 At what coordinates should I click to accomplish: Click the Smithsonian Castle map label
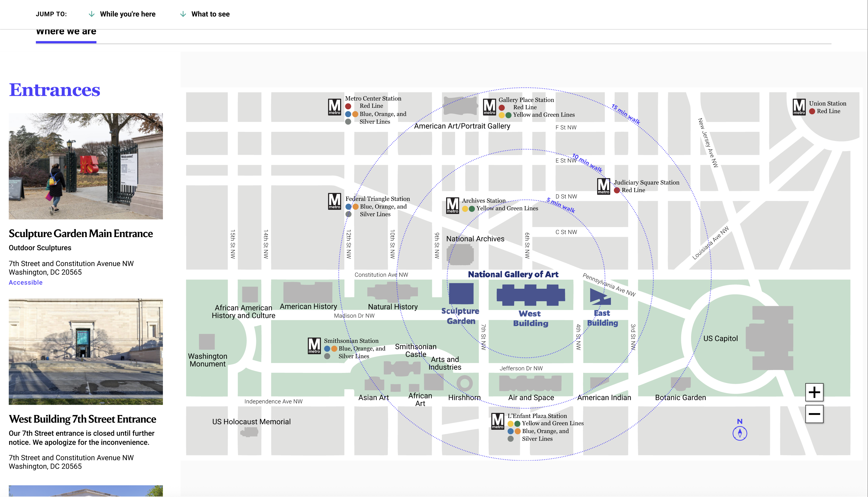point(416,351)
